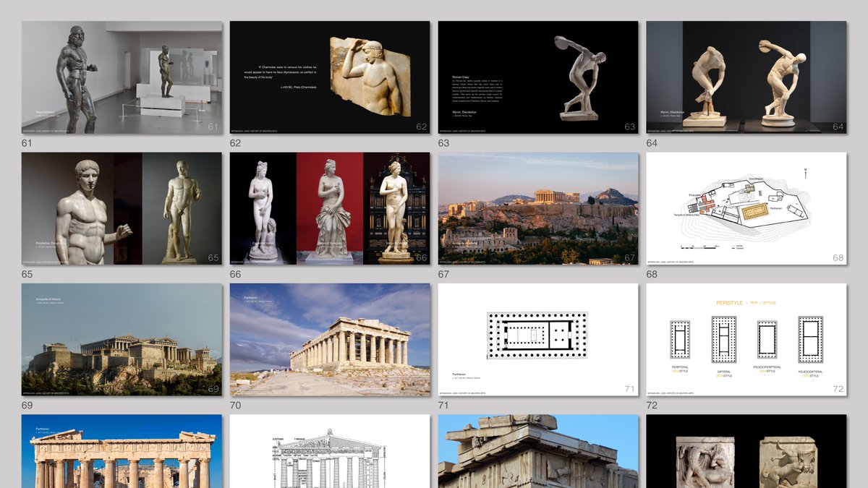Click slide number label 66
The height and width of the screenshot is (488, 868).
coord(235,274)
